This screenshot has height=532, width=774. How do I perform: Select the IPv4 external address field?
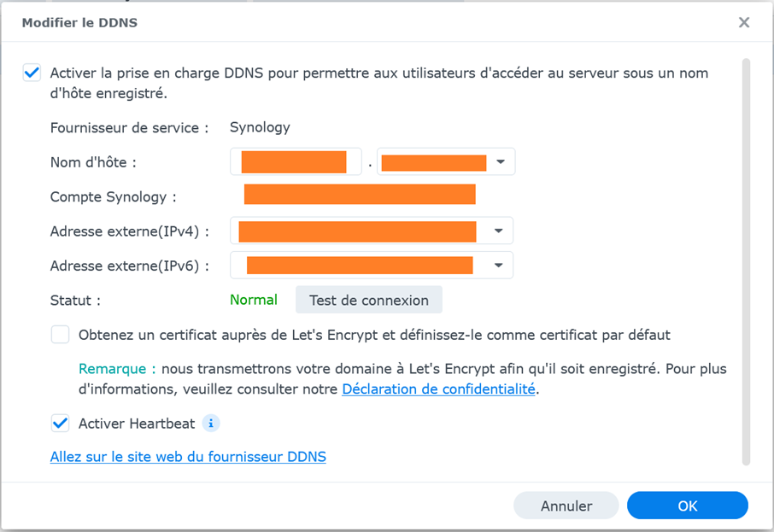point(372,231)
